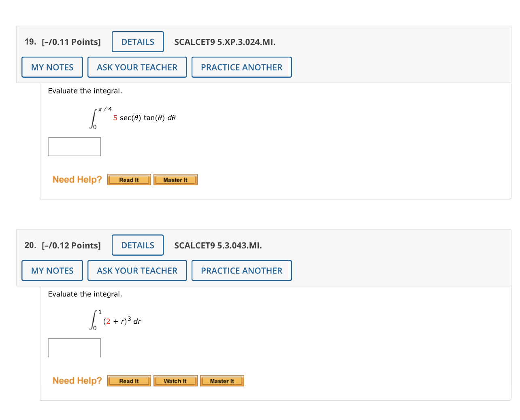Screen dimensions: 520x420
Task: Click the Need Help? label in question 20
Action: [x=77, y=381]
